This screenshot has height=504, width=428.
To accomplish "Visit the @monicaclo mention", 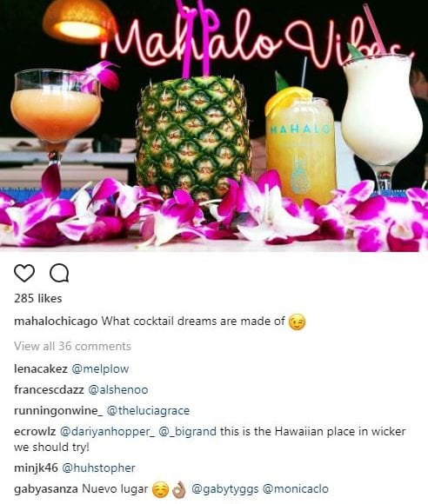I will (x=296, y=489).
